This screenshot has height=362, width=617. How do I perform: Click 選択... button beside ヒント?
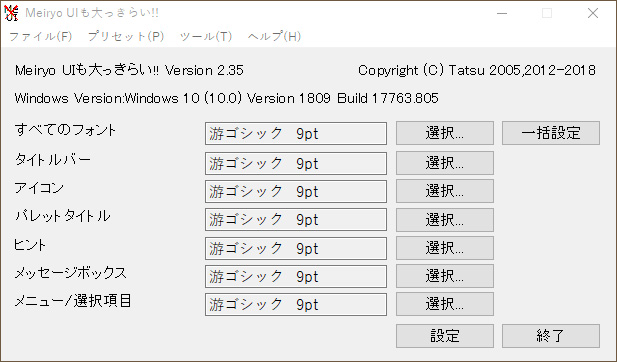tap(445, 248)
